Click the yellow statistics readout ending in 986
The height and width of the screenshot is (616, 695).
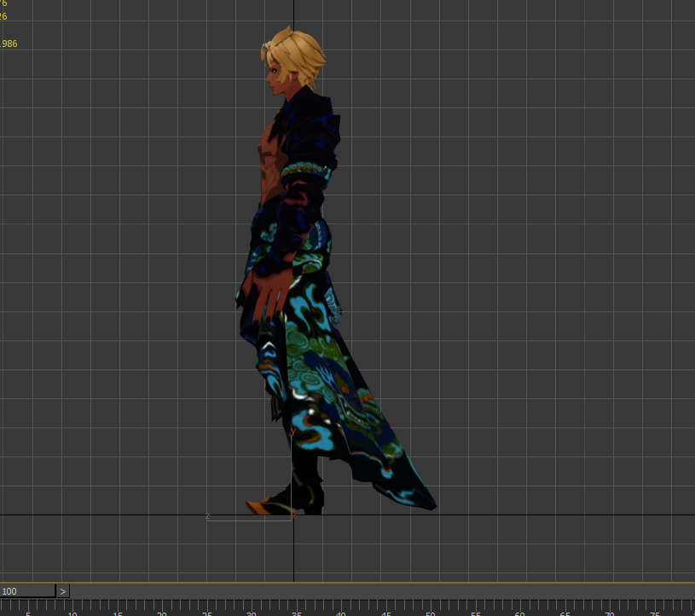pos(9,44)
